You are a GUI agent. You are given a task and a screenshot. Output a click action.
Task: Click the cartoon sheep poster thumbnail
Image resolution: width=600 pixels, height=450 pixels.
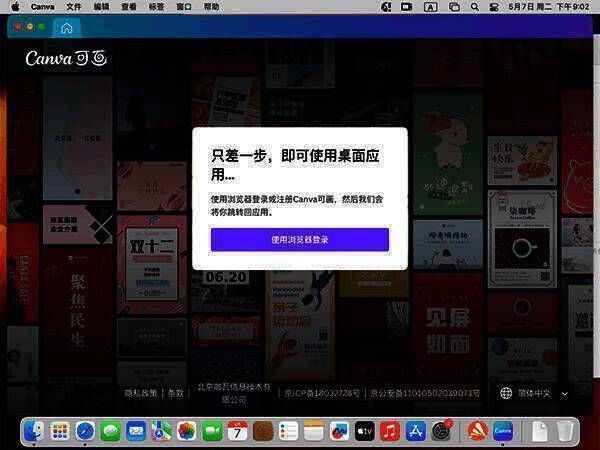[448, 153]
